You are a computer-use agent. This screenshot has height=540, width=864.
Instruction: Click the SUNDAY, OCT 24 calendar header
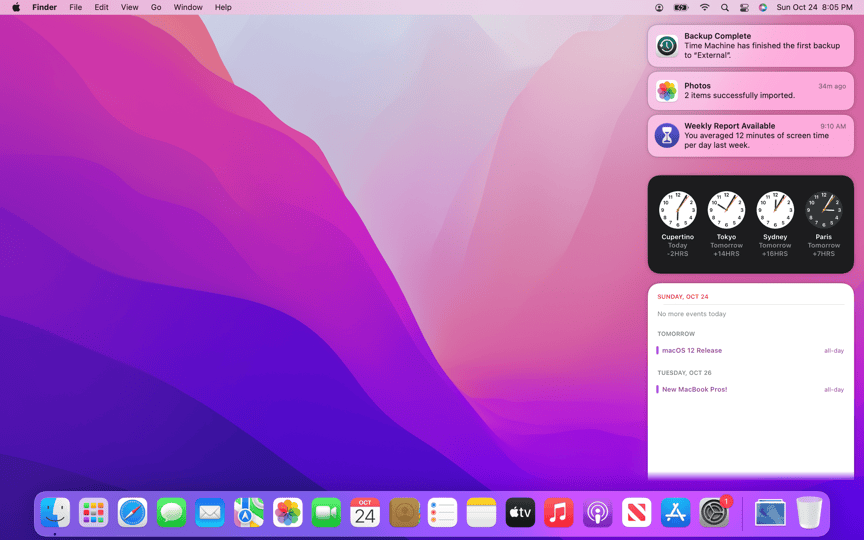[x=683, y=296]
